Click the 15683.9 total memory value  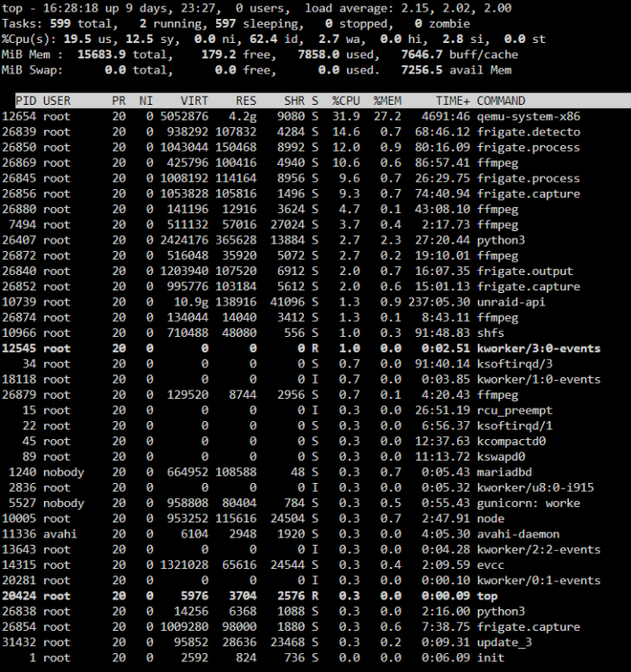click(x=101, y=55)
